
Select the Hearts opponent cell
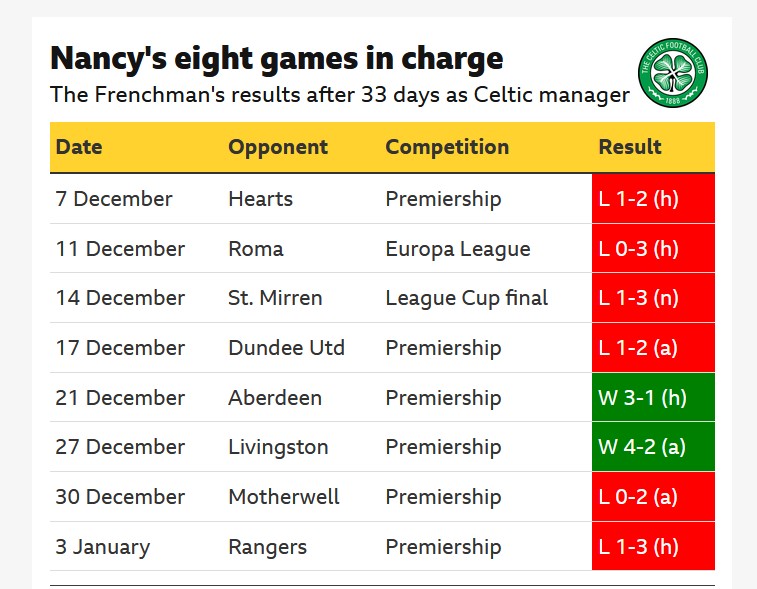[261, 199]
